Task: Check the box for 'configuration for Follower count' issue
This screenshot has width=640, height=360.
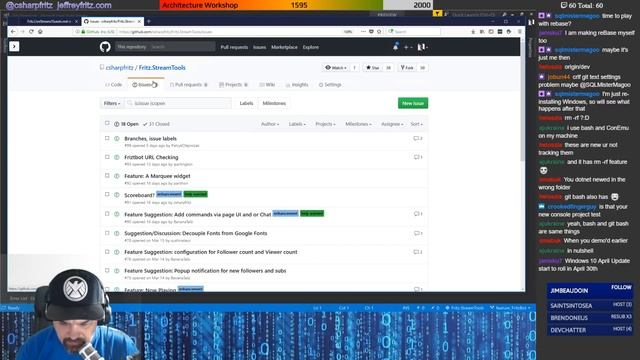Action: click(x=107, y=252)
